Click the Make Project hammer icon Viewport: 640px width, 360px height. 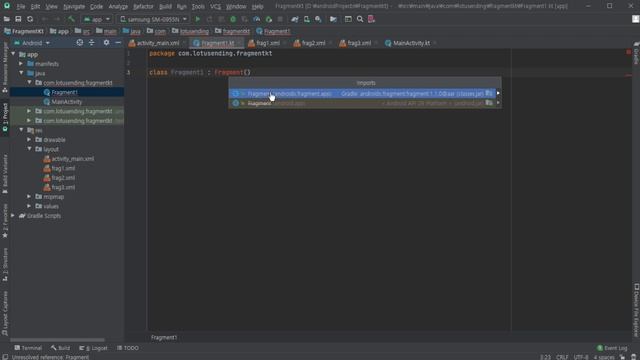pyautogui.click(x=71, y=19)
